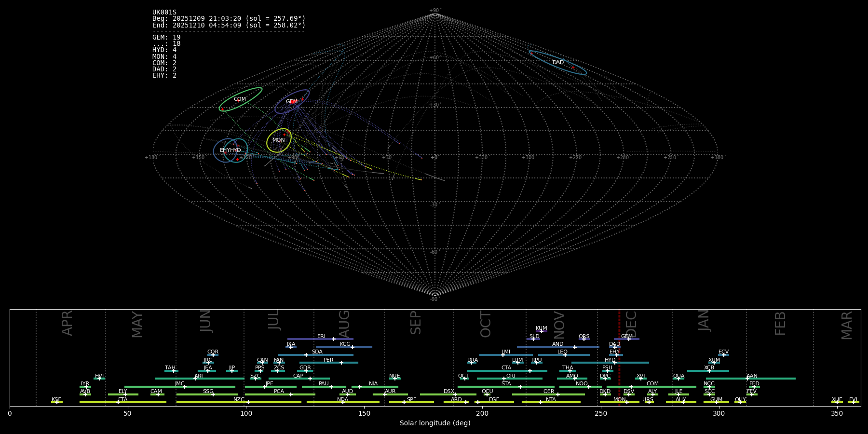
Task: Click the KUM shower marker in the timeline
Action: [542, 331]
